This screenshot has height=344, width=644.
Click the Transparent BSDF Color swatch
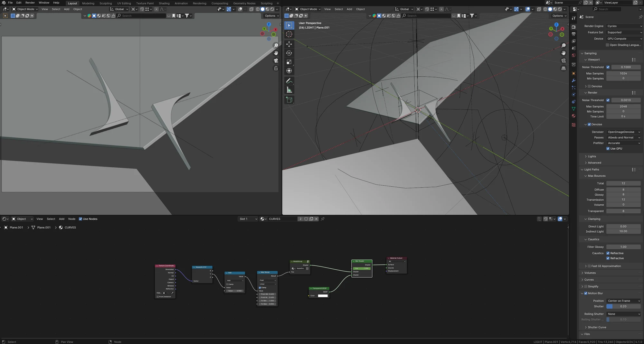coord(323,296)
